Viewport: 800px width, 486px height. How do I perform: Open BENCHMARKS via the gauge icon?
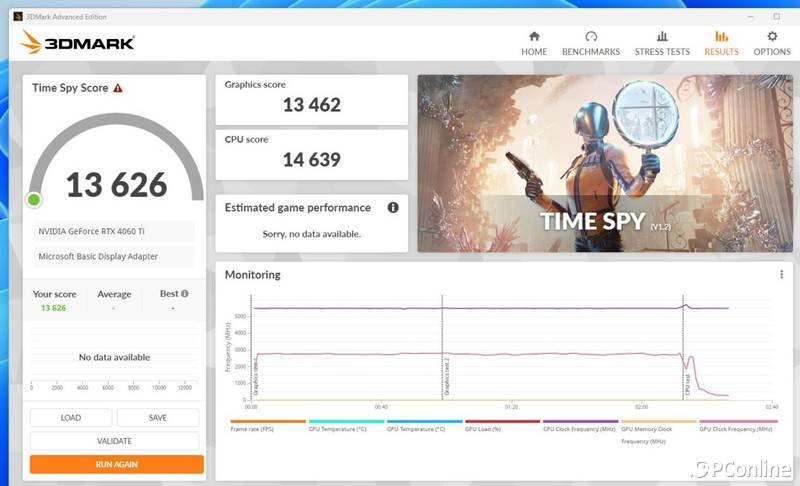[591, 37]
